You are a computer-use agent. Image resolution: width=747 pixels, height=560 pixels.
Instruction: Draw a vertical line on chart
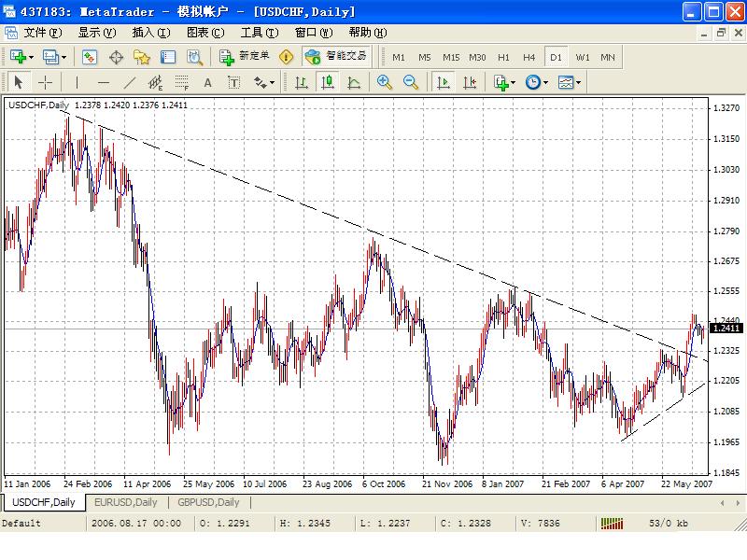[78, 82]
